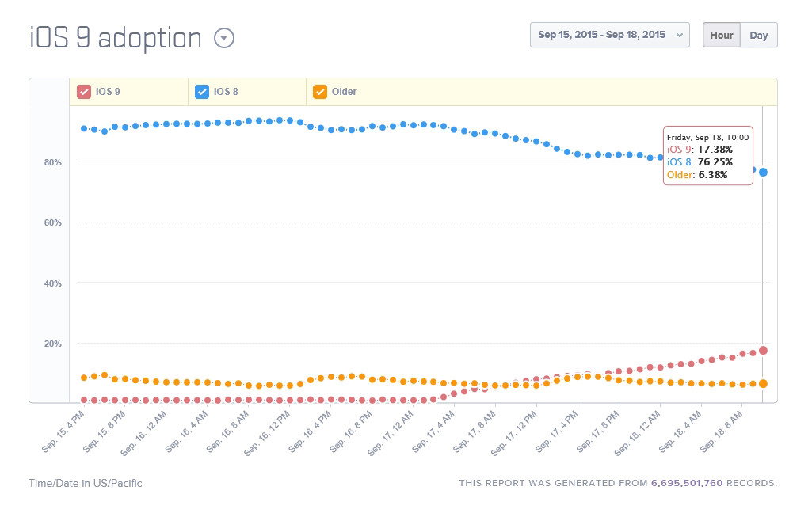The width and height of the screenshot is (812, 513).
Task: Click the iOS 8 legend label
Action: pos(226,92)
